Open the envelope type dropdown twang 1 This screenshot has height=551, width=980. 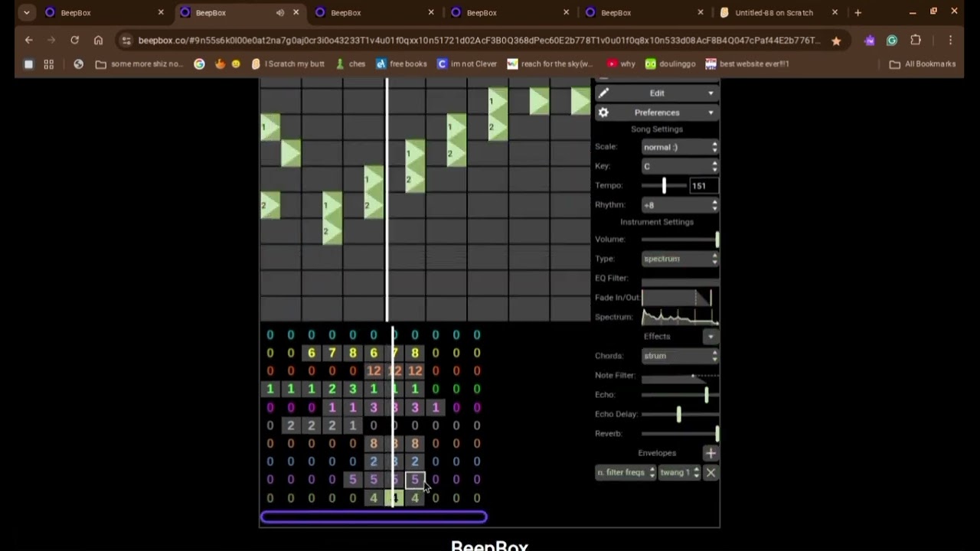tap(680, 472)
